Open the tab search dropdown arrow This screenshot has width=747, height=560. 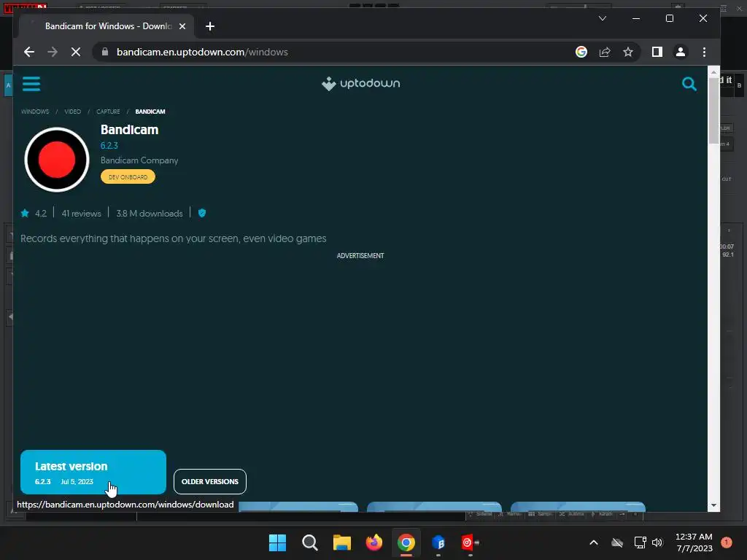(x=602, y=18)
